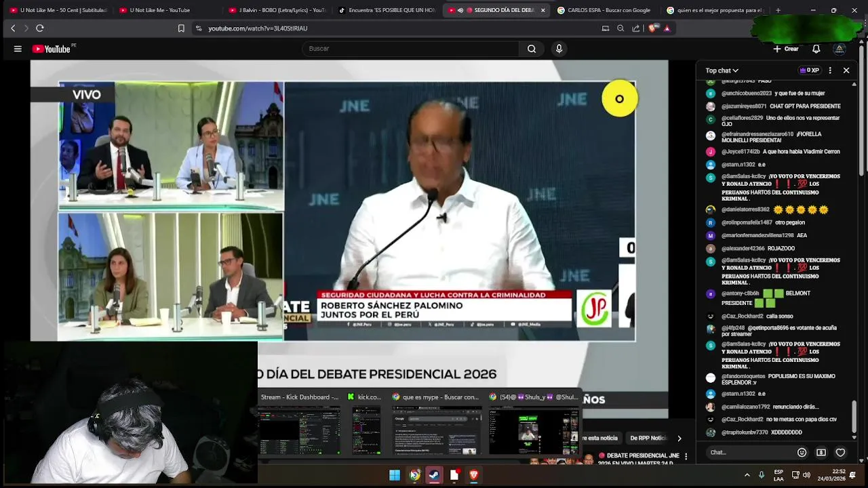
Task: Close the live chat panel
Action: click(846, 70)
